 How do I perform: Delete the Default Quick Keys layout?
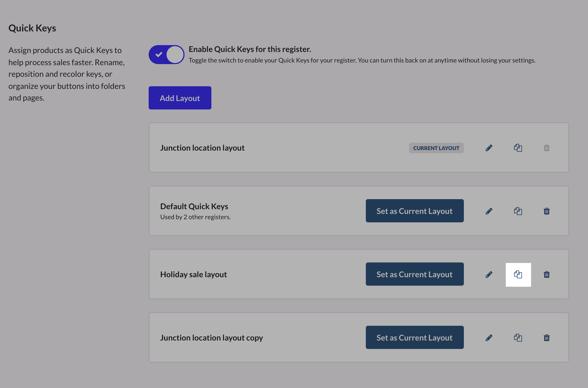[547, 211]
